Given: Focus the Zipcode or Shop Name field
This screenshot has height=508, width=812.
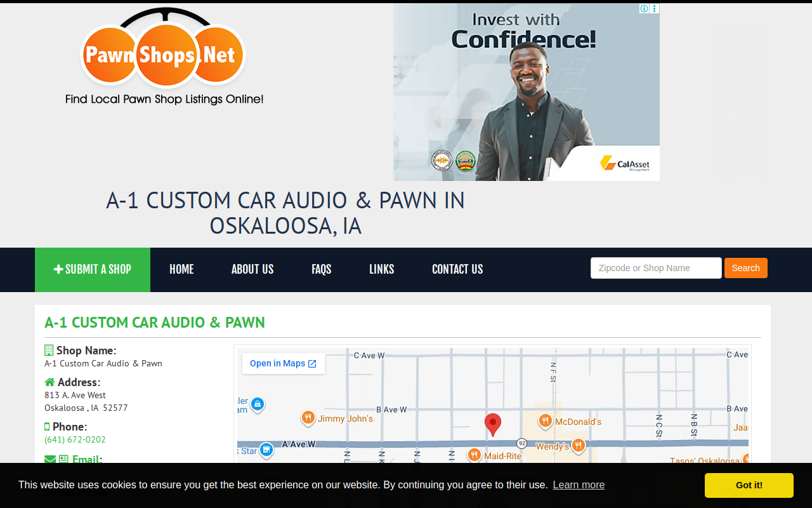Looking at the screenshot, I should pos(656,268).
